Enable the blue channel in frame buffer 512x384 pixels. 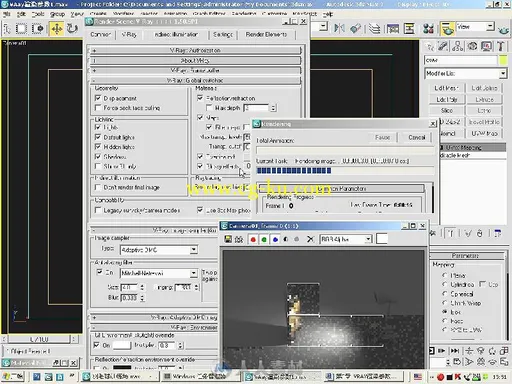click(x=275, y=239)
